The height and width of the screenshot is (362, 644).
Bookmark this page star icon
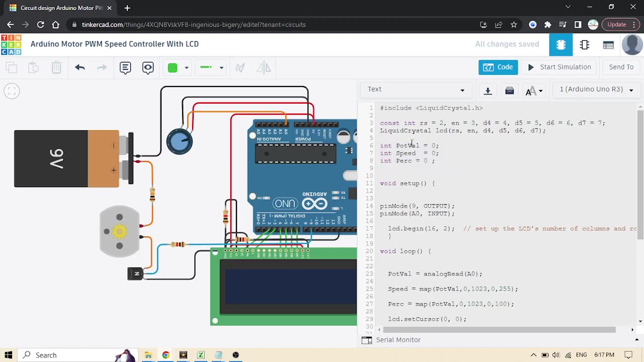pos(514,25)
